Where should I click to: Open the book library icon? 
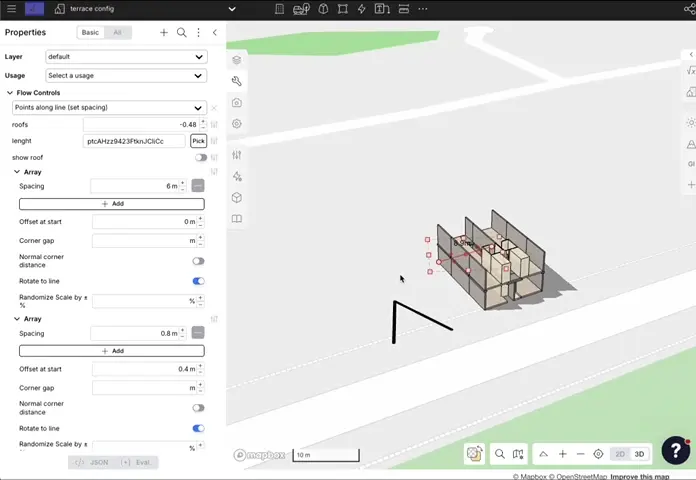(x=237, y=219)
